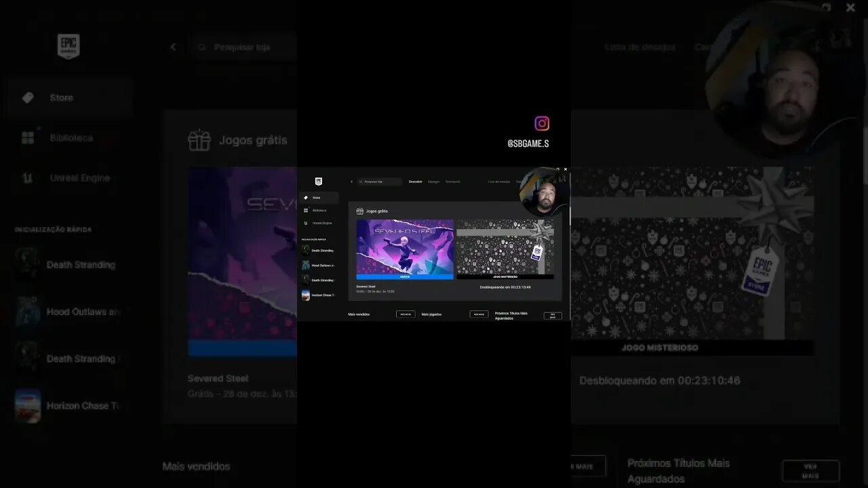This screenshot has height=488, width=868.
Task: Open Descobrir tab in small centered window
Action: pyautogui.click(x=415, y=182)
